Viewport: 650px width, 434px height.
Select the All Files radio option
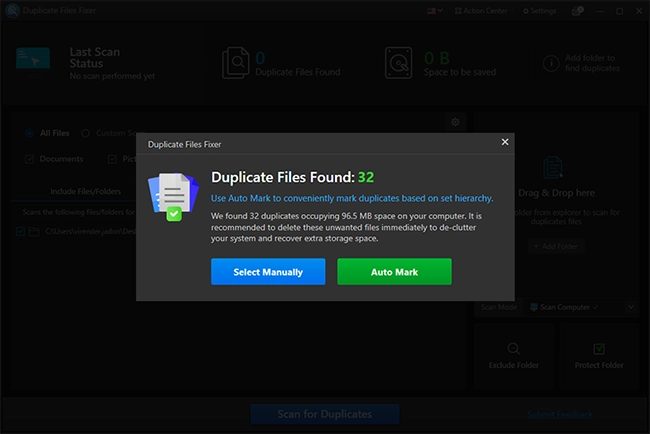tap(29, 133)
